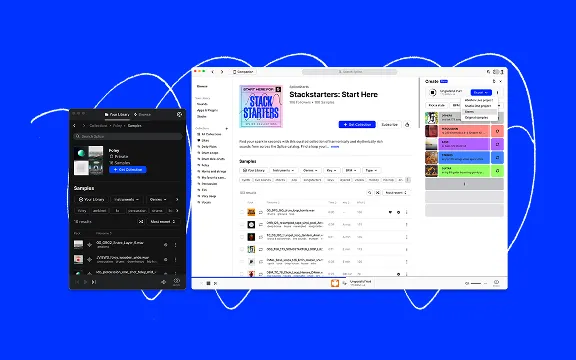Click the Search Splice field in main window
The width and height of the screenshot is (576, 360).
coord(349,72)
